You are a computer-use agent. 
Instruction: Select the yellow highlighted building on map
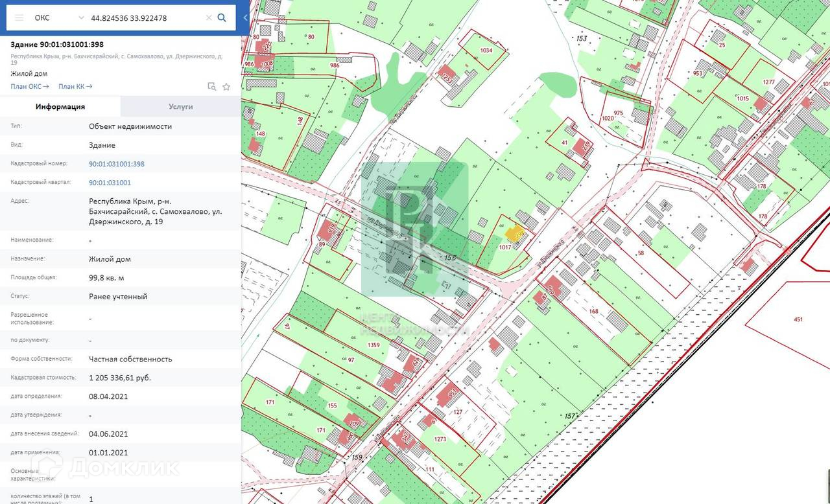click(515, 235)
